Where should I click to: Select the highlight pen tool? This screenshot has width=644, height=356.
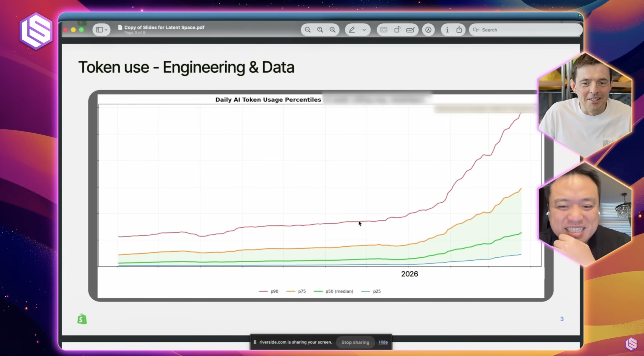(352, 30)
